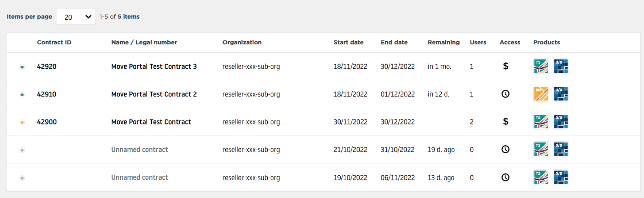Sort by Contract ID column header

point(54,42)
